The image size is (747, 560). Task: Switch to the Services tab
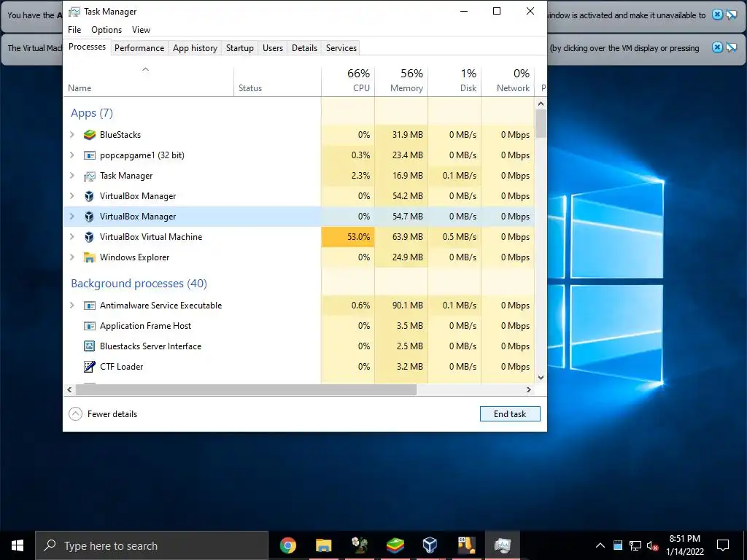[x=341, y=48]
